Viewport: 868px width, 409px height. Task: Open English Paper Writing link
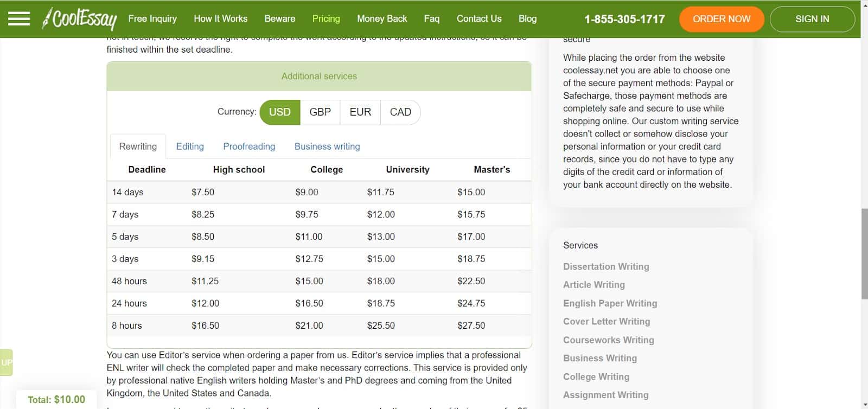[610, 303]
